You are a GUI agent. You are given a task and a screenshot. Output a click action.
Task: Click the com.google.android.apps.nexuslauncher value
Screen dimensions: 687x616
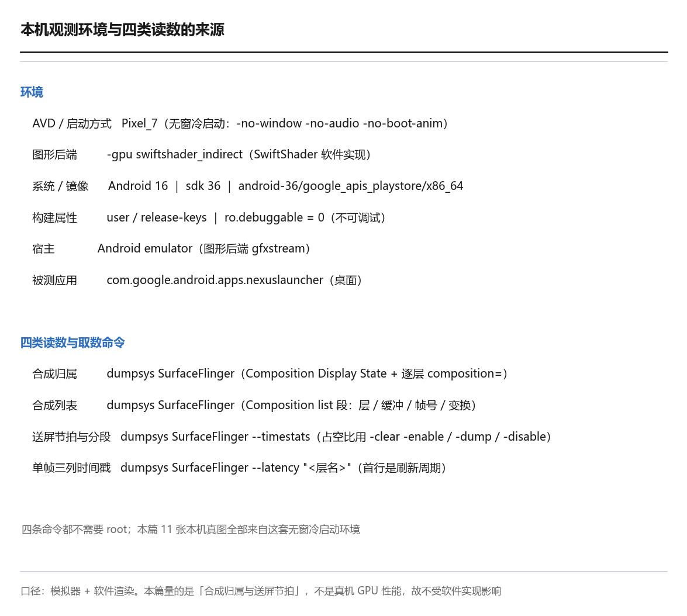point(234,280)
